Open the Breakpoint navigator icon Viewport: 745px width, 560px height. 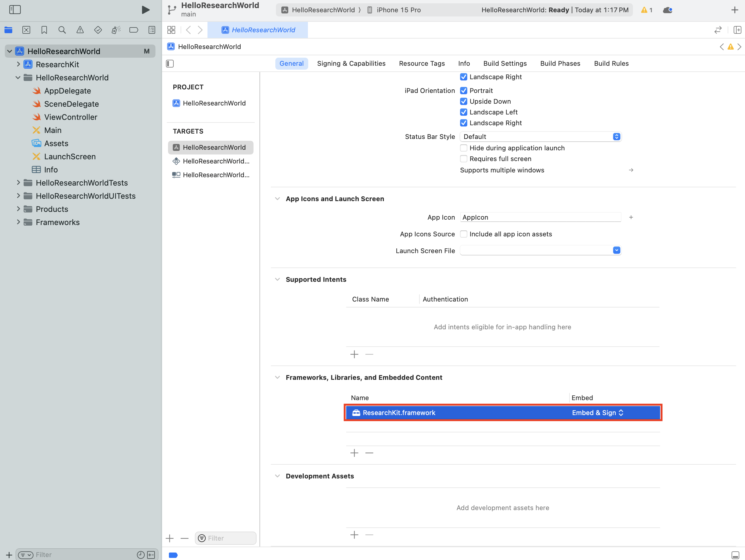pos(134,30)
